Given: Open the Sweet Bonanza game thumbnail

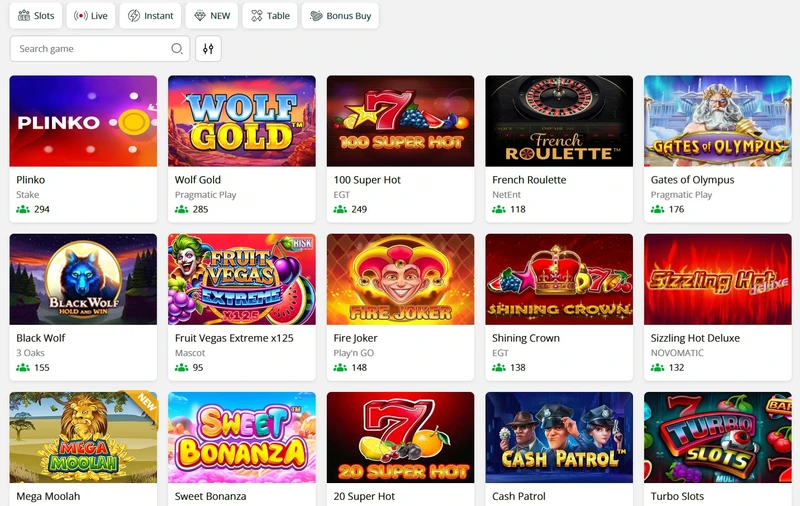Looking at the screenshot, I should tap(242, 437).
